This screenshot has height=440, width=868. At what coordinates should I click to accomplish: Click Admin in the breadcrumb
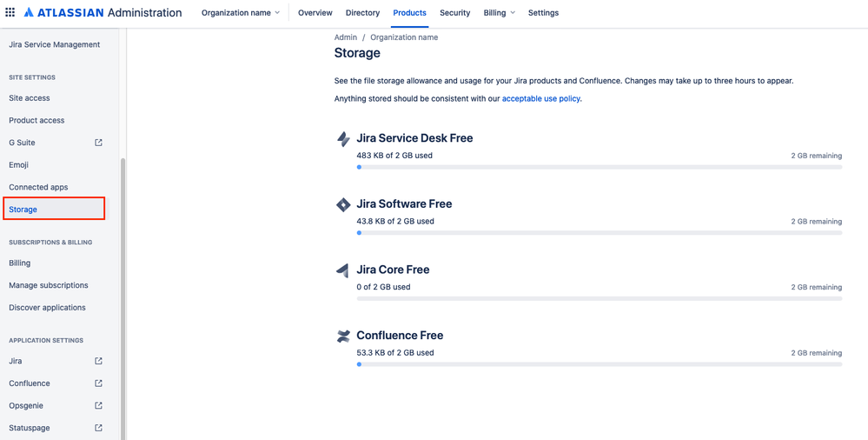[x=346, y=37]
